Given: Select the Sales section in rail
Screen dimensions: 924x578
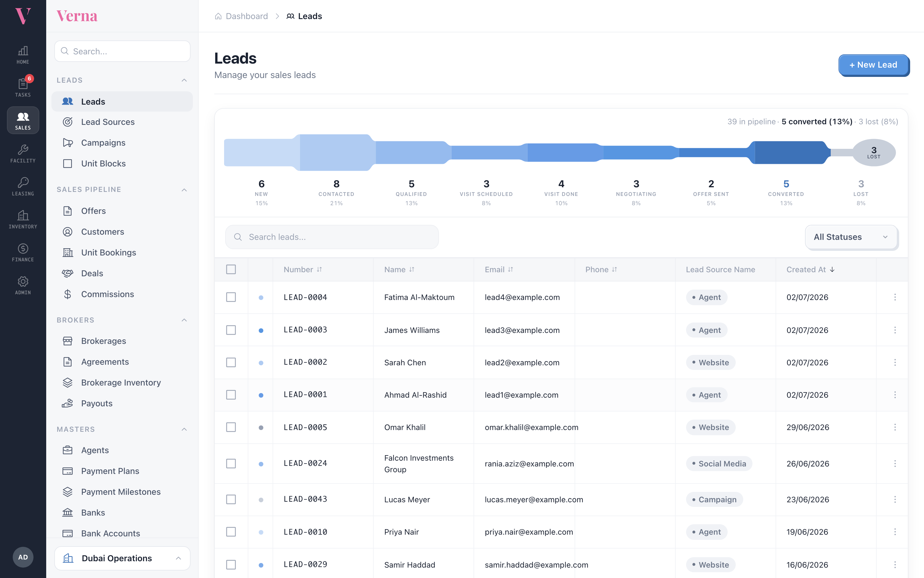Looking at the screenshot, I should pos(23,121).
